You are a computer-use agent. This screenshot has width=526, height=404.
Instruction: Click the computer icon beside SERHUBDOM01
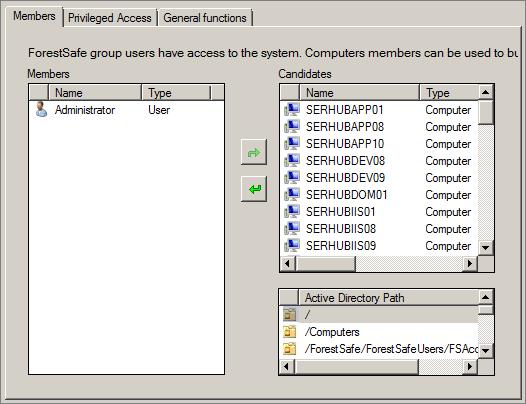(x=292, y=195)
